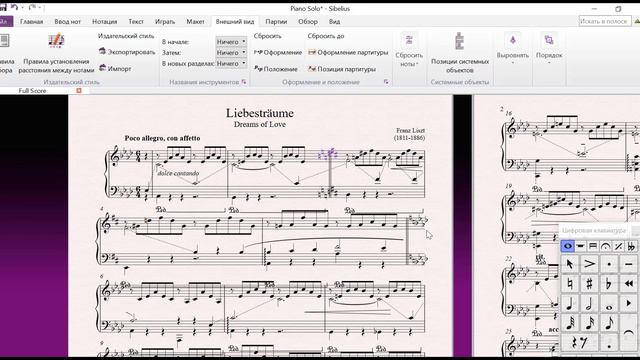640x360 pixels.
Task: Toggle flat accidental on keypad
Action: (x=609, y=284)
